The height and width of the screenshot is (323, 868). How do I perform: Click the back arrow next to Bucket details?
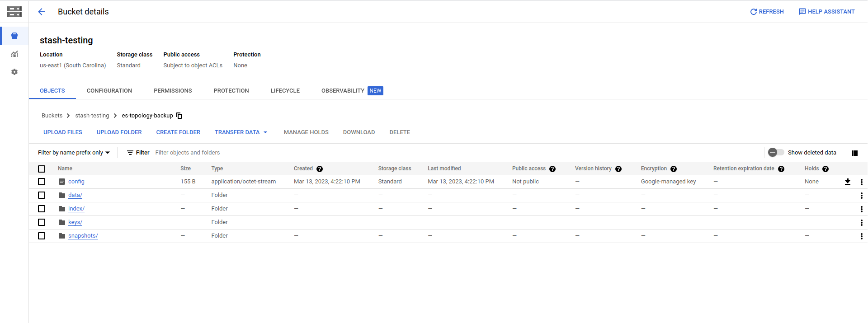[x=42, y=12]
